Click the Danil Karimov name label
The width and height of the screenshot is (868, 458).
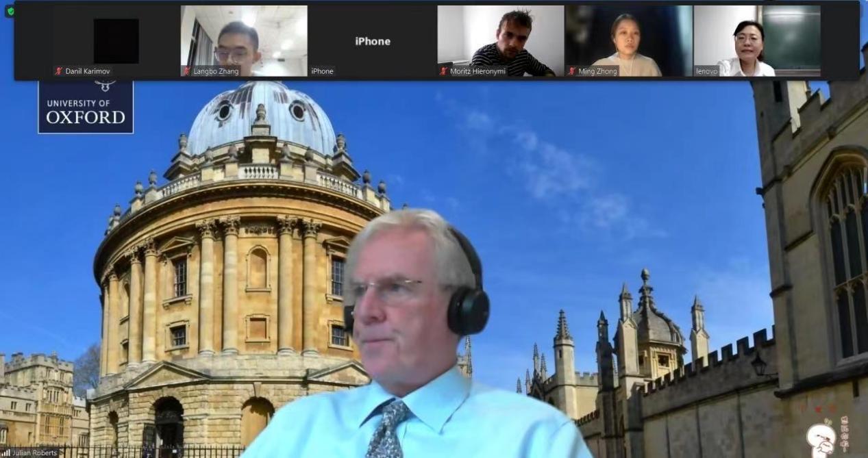[87, 71]
